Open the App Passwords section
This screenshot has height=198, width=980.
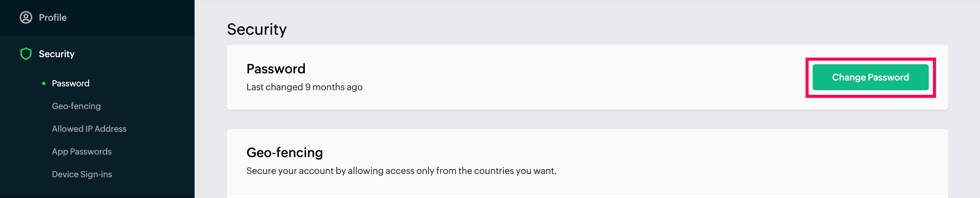point(81,152)
